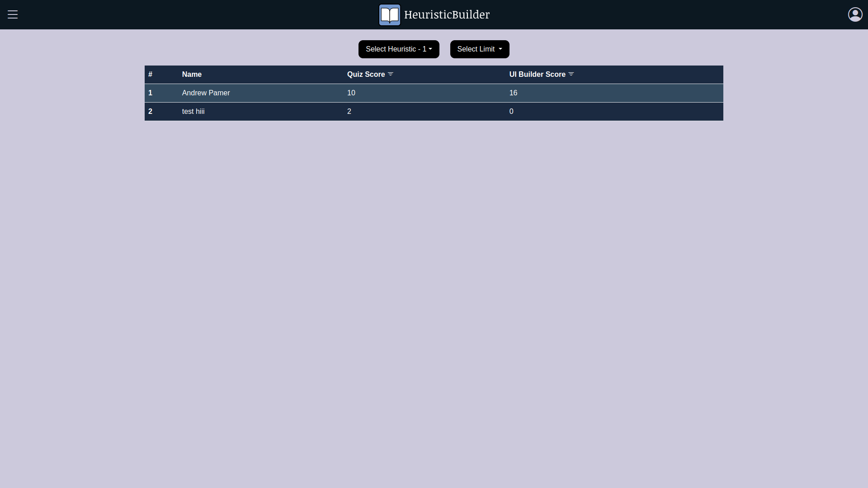868x488 pixels.
Task: Click the # column header
Action: pos(151,75)
